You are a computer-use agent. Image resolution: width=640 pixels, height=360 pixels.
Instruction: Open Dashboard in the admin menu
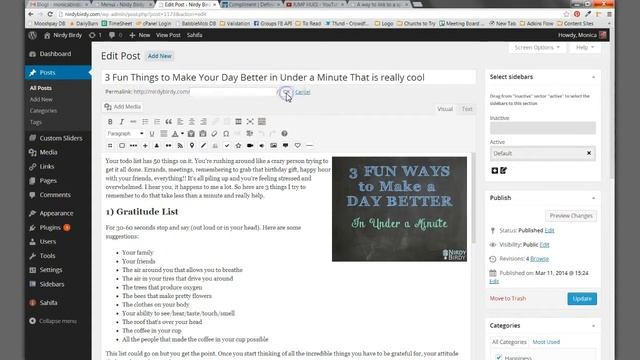pyautogui.click(x=55, y=54)
